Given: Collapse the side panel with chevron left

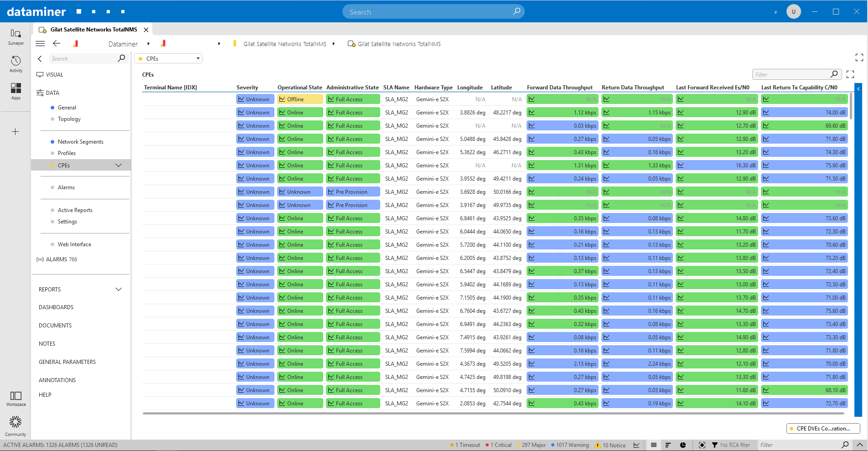Looking at the screenshot, I should [40, 59].
